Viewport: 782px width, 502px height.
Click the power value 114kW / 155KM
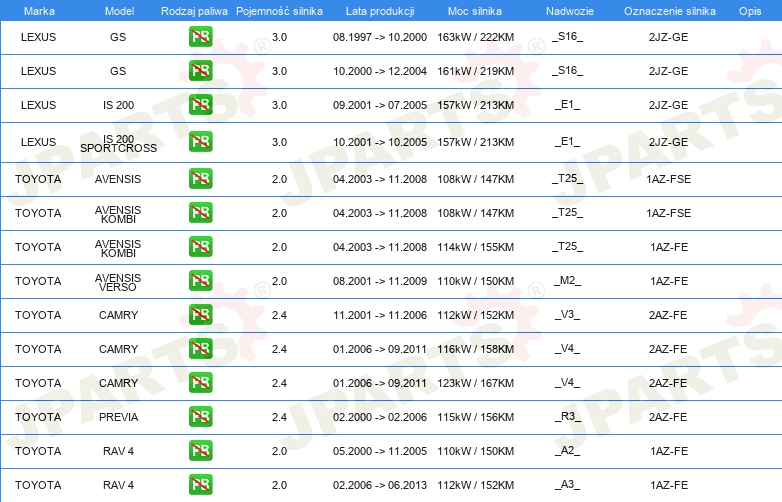475,247
